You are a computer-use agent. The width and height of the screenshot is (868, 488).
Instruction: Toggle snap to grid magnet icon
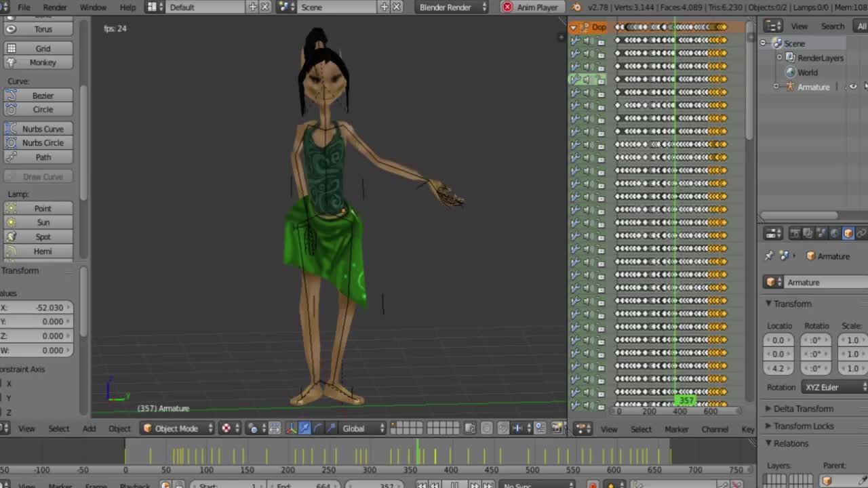coord(502,428)
